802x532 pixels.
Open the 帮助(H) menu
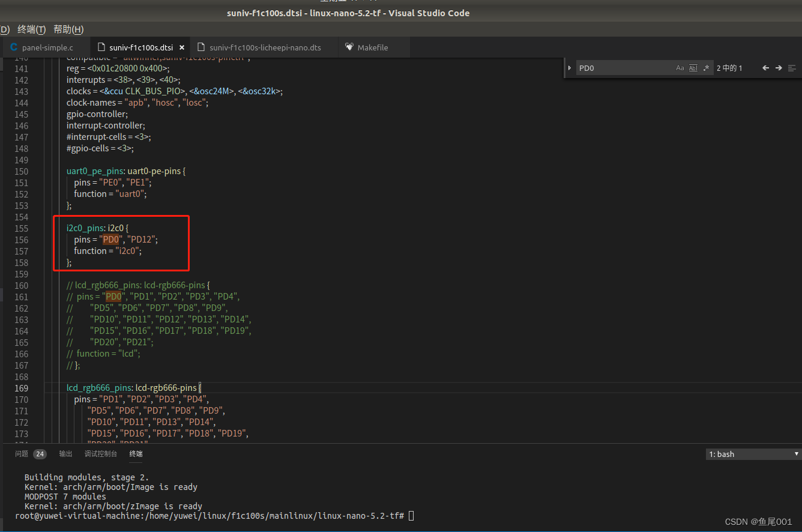tap(68, 29)
